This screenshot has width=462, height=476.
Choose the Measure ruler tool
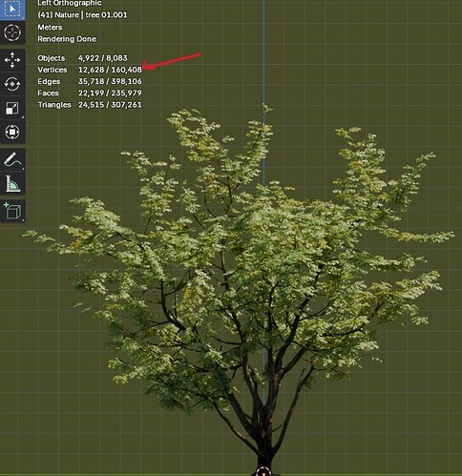click(12, 184)
